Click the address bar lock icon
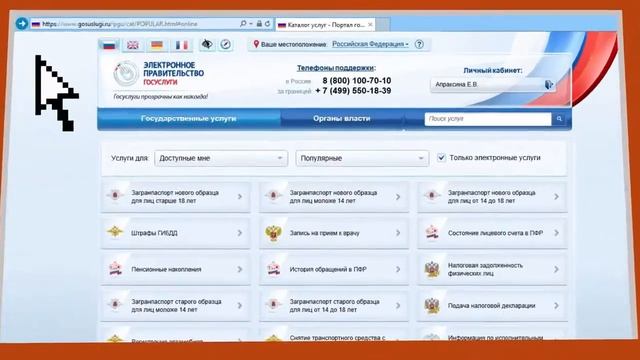 (x=259, y=24)
